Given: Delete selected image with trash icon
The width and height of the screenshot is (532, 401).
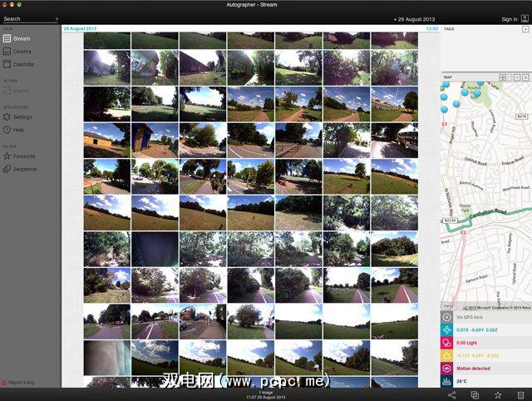Looking at the screenshot, I should (x=520, y=394).
